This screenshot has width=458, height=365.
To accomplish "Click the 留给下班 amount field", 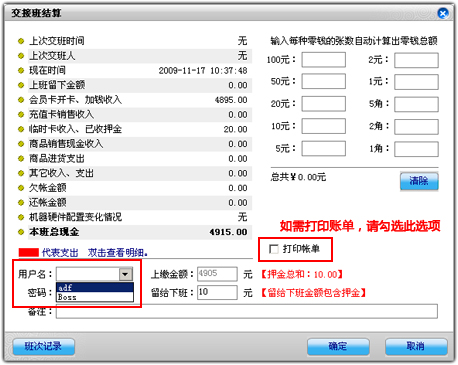I will [217, 292].
